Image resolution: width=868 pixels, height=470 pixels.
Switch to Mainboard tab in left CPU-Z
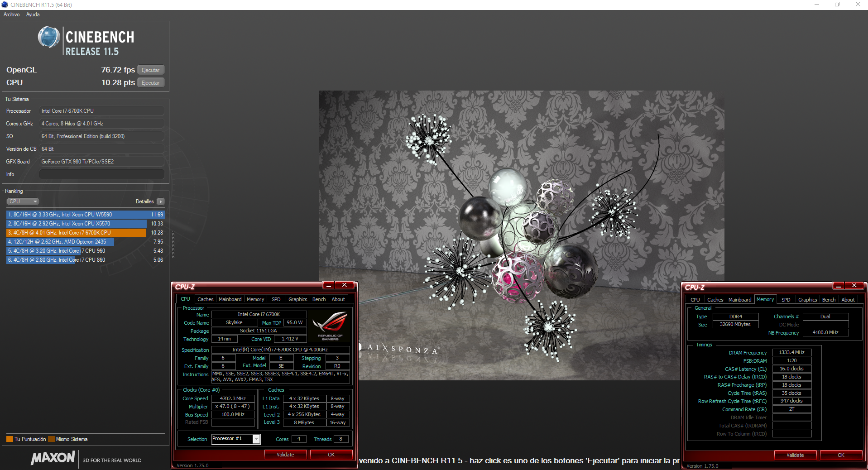[230, 299]
